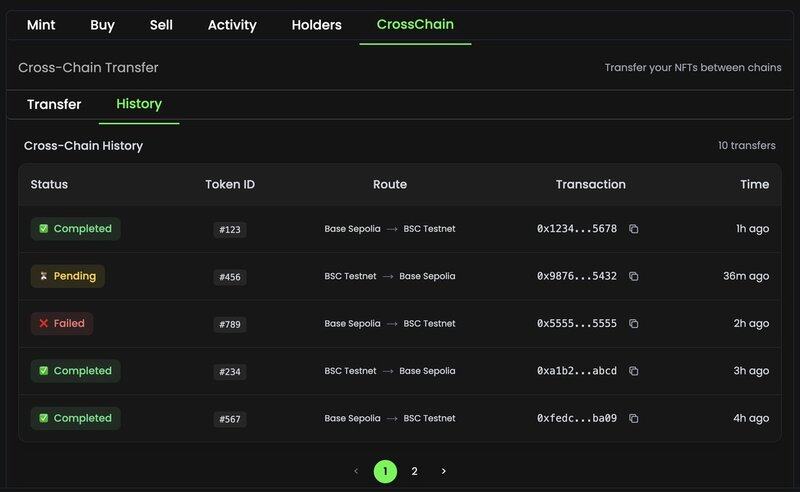The width and height of the screenshot is (800, 492).
Task: Copy transaction hash 0x9876...5432
Action: tap(633, 276)
